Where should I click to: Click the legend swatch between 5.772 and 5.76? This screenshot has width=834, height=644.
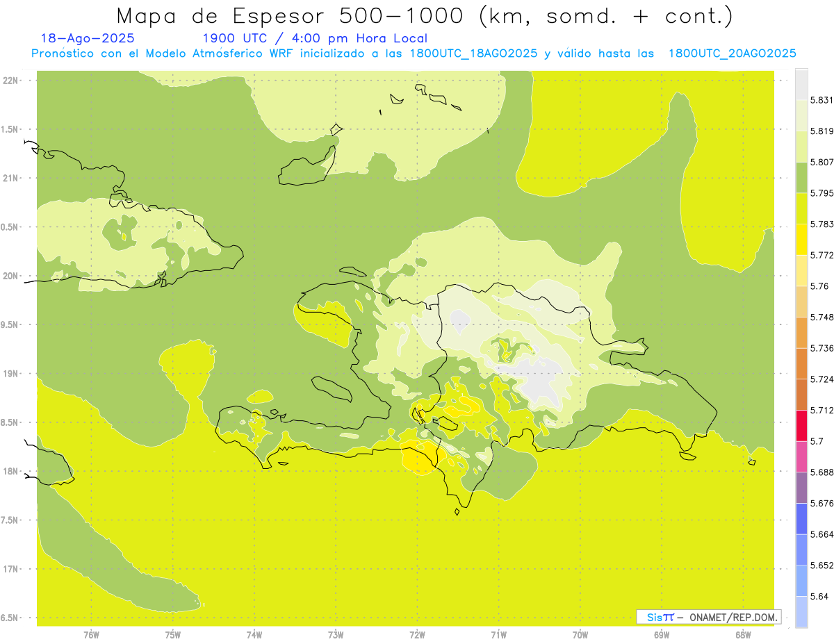point(801,270)
